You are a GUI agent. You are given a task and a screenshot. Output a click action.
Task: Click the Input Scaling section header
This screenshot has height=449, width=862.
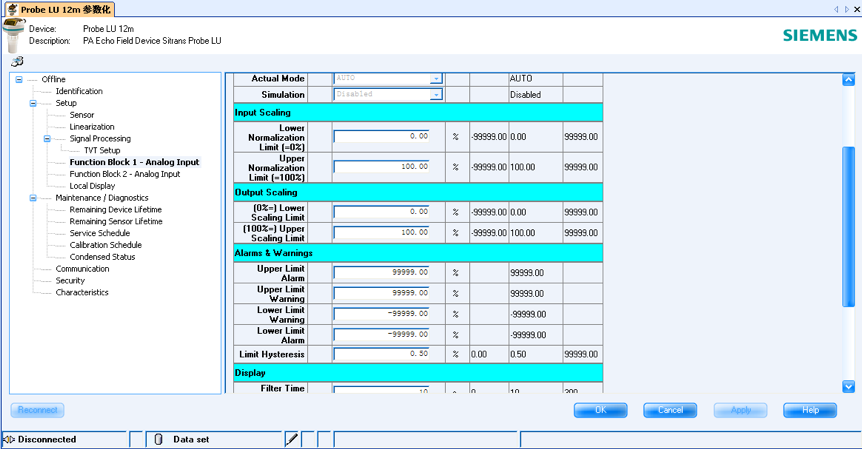pyautogui.click(x=418, y=113)
